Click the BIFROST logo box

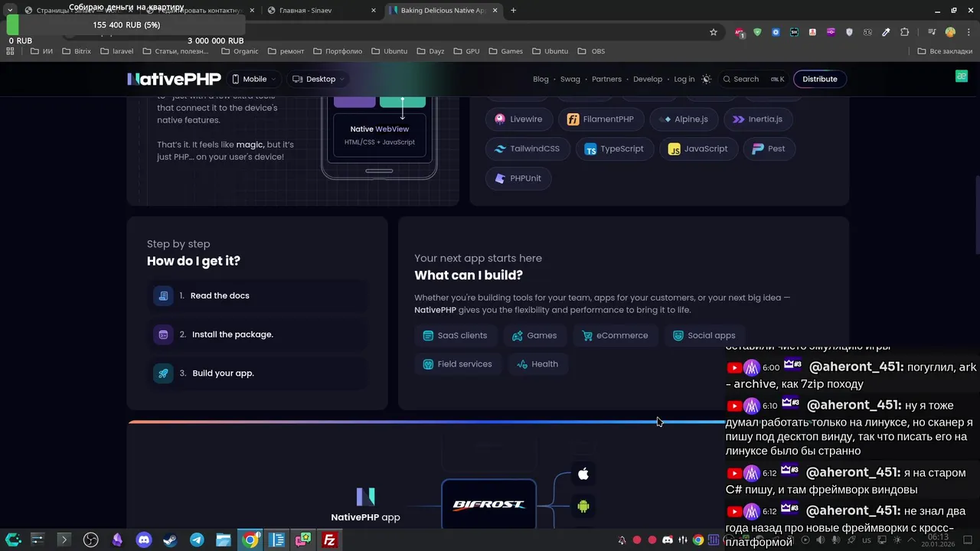point(488,504)
